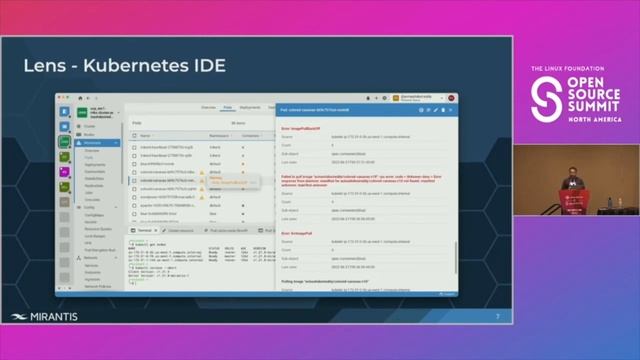
Task: Open Resource Quotas in the sidebar
Action: tap(98, 229)
